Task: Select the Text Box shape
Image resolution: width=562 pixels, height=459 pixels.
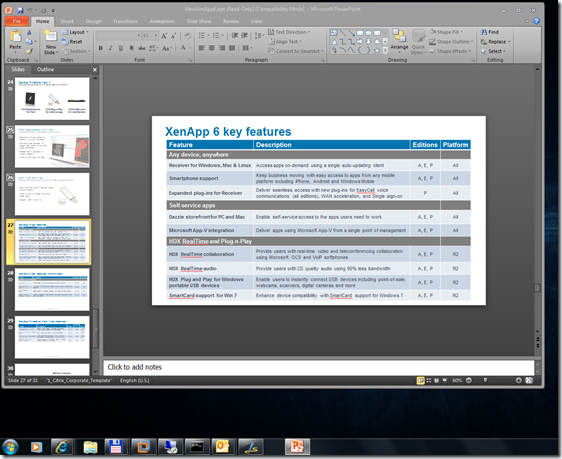Action: pyautogui.click(x=334, y=33)
